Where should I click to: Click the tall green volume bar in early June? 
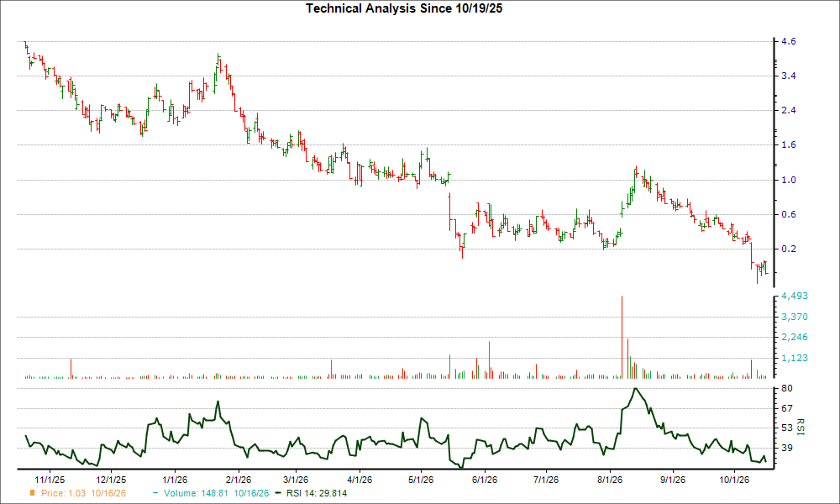tap(489, 360)
